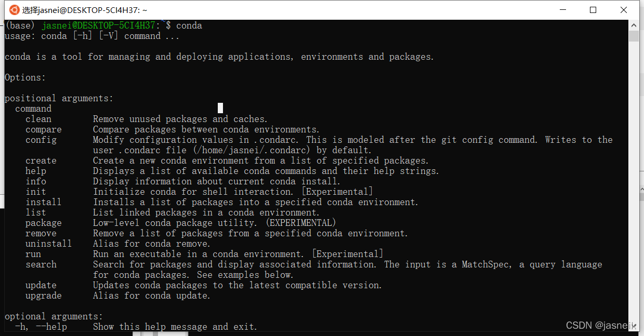This screenshot has width=644, height=336.
Task: Click the scrollbar up arrow
Action: [634, 25]
